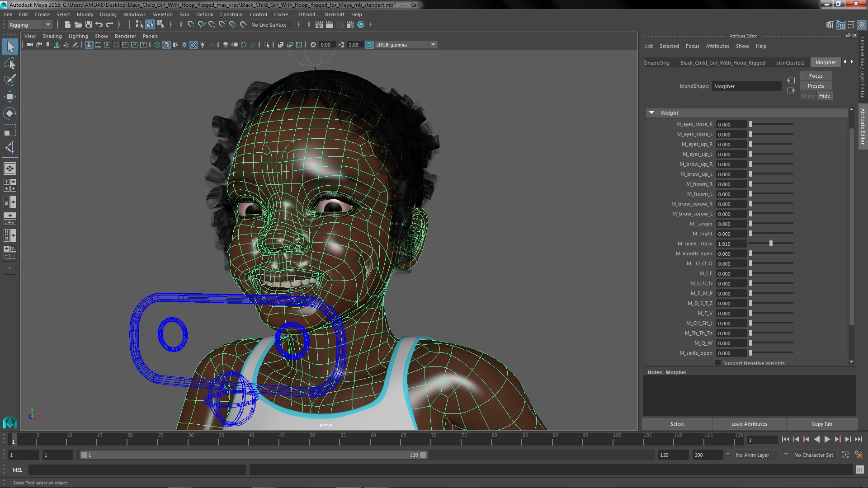
Task: Check Support Negative Weights checkbox
Action: (718, 363)
